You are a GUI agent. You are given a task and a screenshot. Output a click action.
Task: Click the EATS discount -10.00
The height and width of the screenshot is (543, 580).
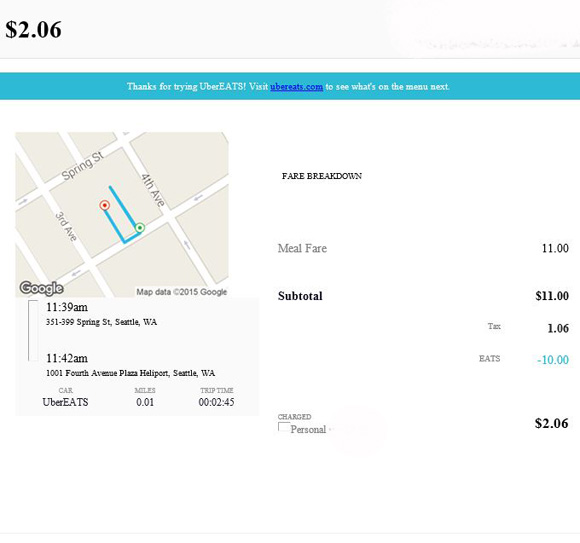tap(553, 360)
